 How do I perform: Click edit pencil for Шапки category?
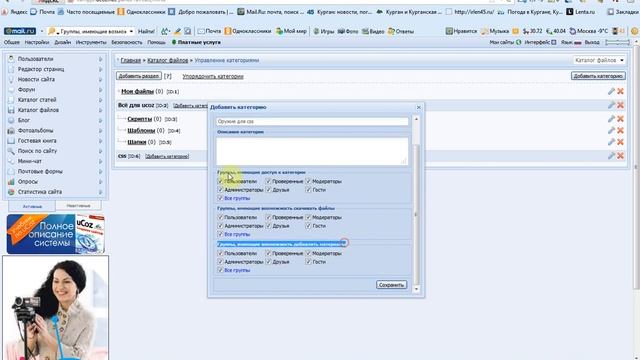611,142
